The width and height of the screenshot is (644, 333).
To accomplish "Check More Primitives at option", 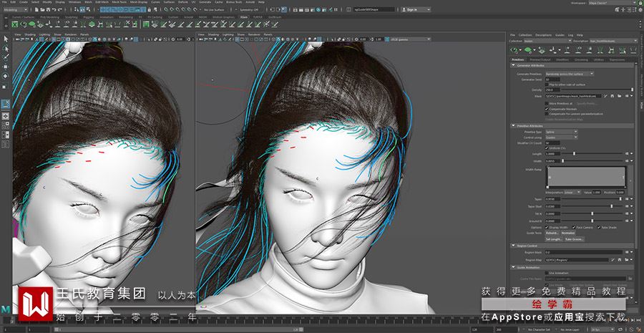I will [x=547, y=104].
